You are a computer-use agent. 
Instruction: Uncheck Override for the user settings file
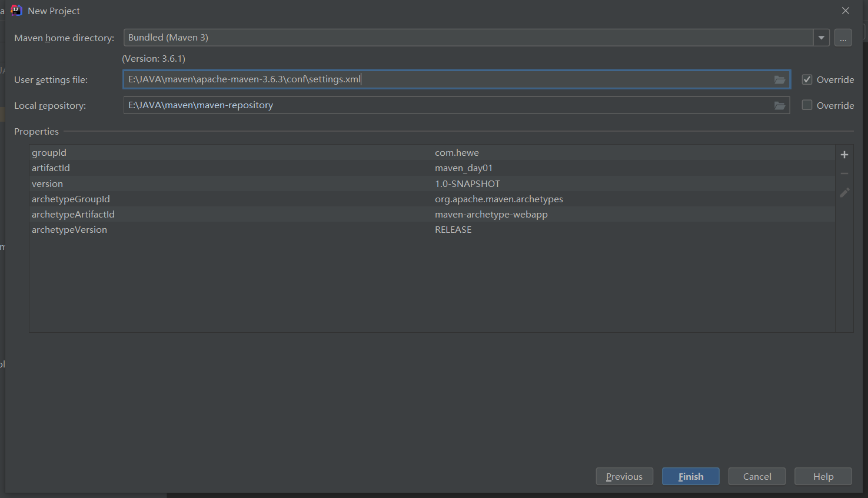pyautogui.click(x=807, y=79)
